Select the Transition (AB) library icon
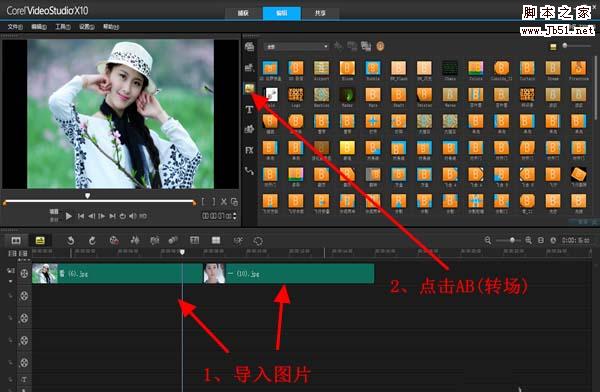Image resolution: width=600 pixels, height=392 pixels. click(x=249, y=89)
